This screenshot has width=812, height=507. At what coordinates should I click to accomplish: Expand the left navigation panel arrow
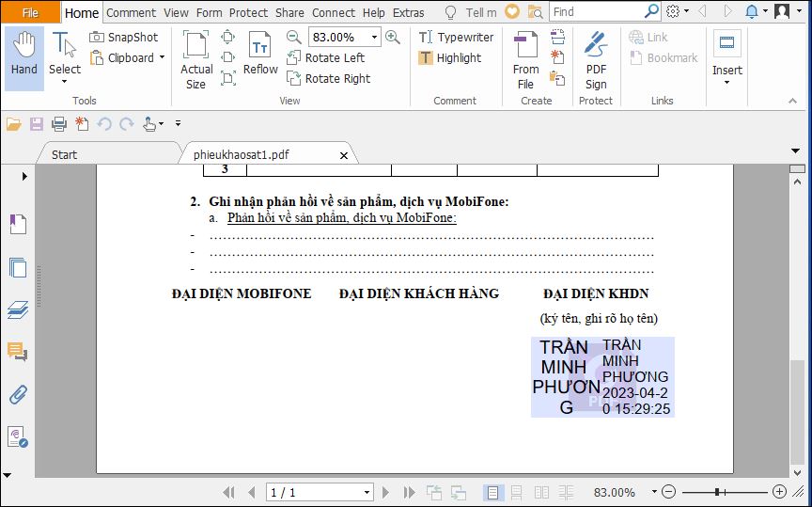click(x=24, y=176)
